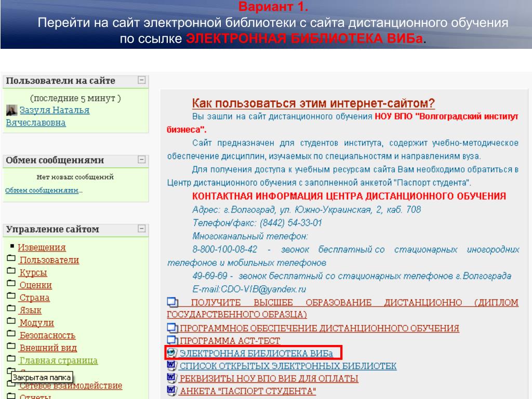Open the Извещения link
This screenshot has width=532, height=399.
coord(42,248)
